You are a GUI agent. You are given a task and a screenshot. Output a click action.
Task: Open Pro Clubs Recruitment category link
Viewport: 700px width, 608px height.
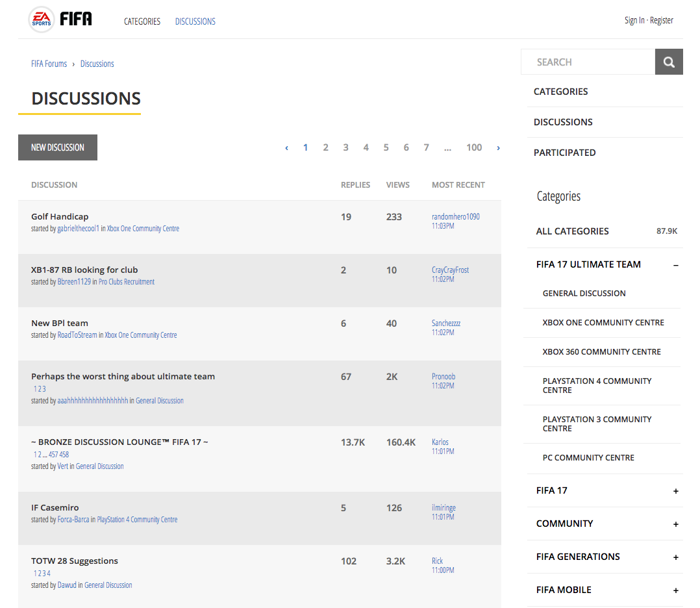click(x=127, y=281)
